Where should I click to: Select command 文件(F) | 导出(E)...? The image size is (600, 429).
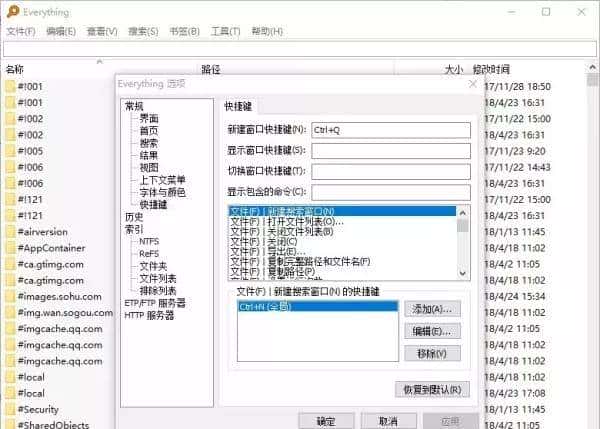click(x=342, y=251)
